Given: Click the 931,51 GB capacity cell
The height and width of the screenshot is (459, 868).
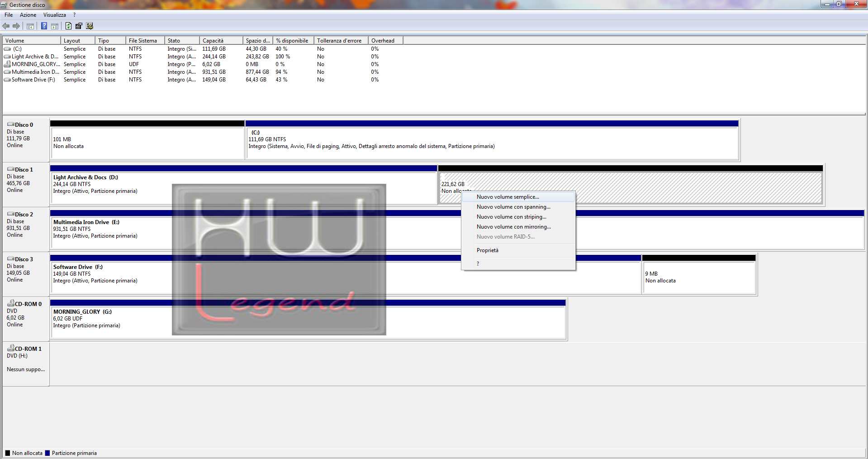Looking at the screenshot, I should click(x=214, y=72).
